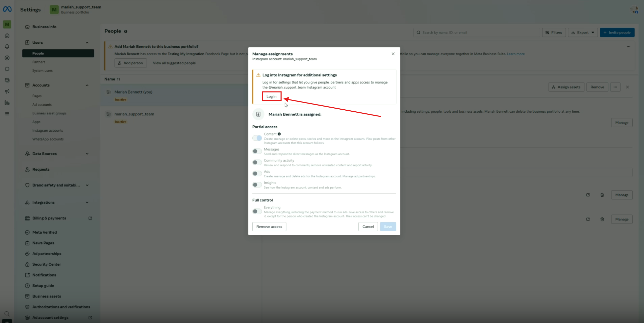
Task: Select the Mariah Bennett (you) row
Action: click(x=175, y=95)
